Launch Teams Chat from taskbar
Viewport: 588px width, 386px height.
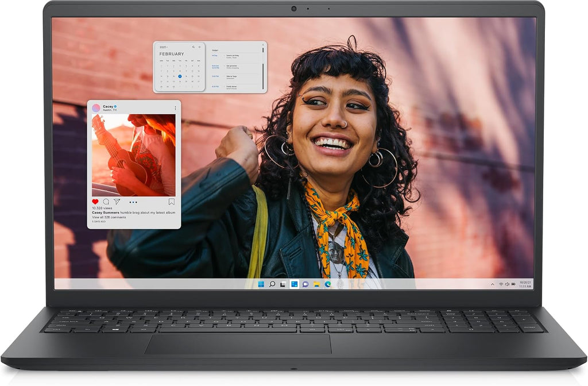[305, 284]
